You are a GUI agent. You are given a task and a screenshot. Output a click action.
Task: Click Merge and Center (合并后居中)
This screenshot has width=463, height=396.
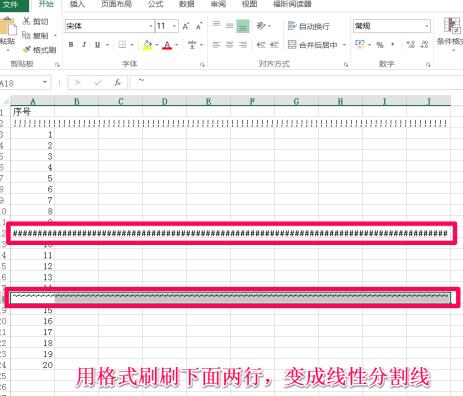[x=313, y=45]
